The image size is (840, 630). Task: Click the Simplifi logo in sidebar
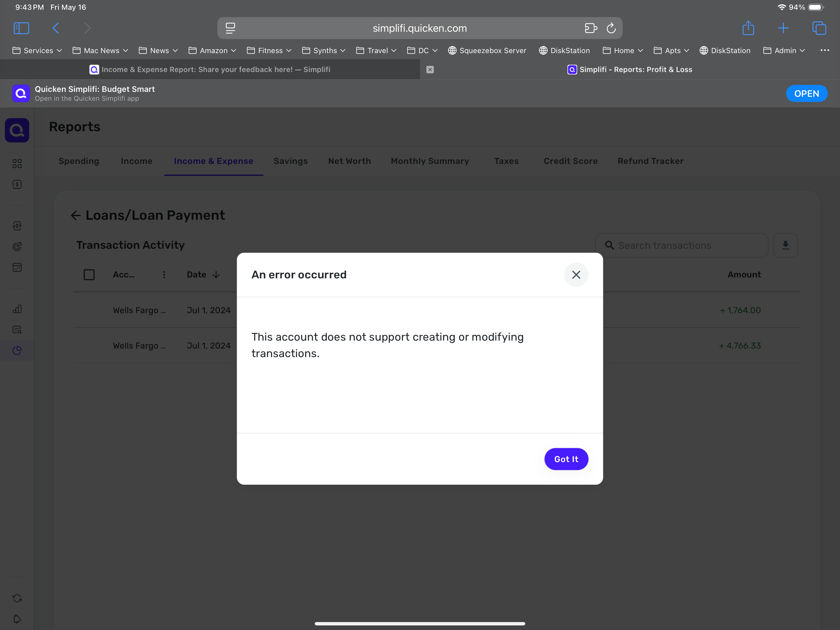(17, 130)
